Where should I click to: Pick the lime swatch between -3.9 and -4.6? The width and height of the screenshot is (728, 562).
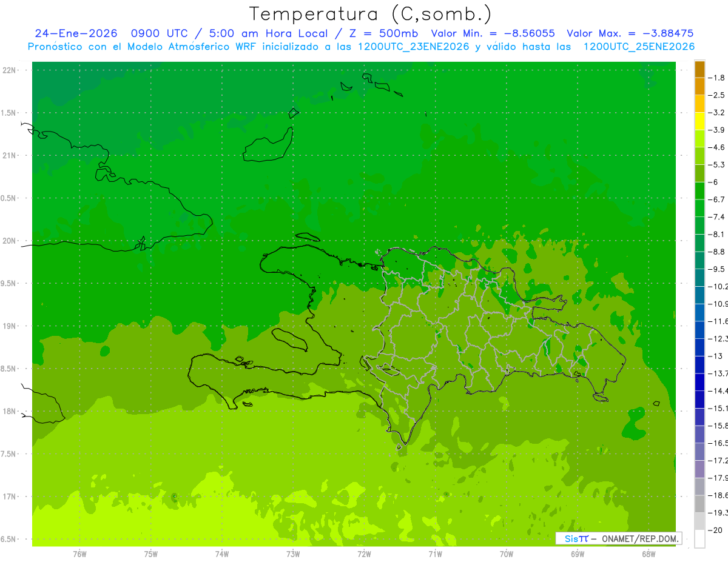point(699,139)
